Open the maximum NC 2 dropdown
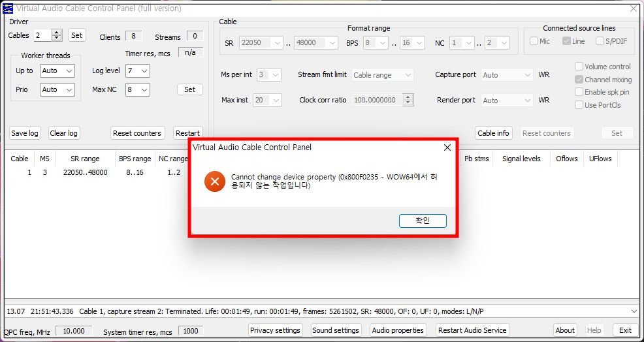Screen dimensions: 644x342 click(497, 42)
